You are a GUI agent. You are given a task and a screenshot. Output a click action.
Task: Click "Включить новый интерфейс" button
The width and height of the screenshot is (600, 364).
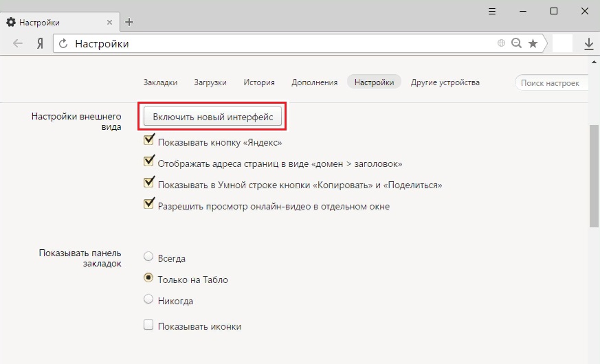213,117
